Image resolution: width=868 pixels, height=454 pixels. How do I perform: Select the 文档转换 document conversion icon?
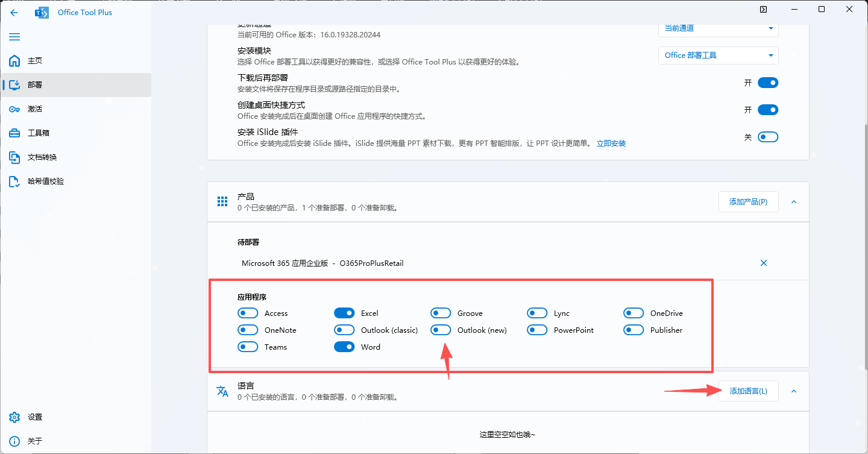click(14, 157)
